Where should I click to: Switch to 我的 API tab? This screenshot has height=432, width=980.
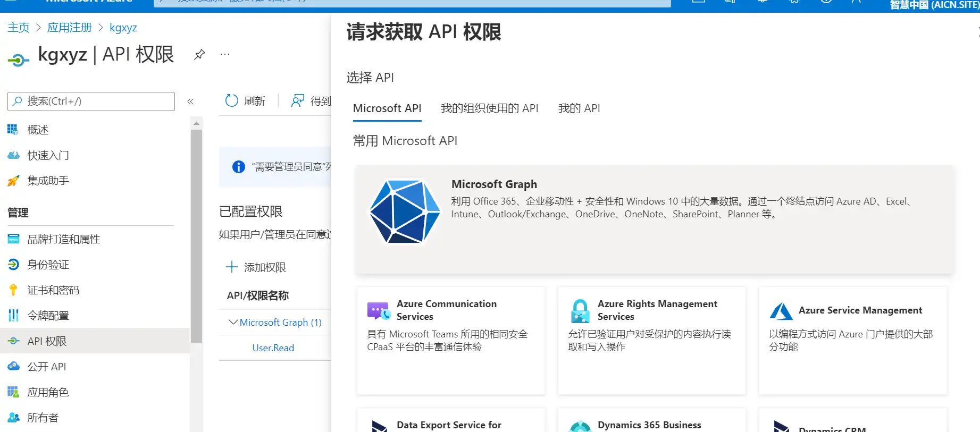pos(579,108)
